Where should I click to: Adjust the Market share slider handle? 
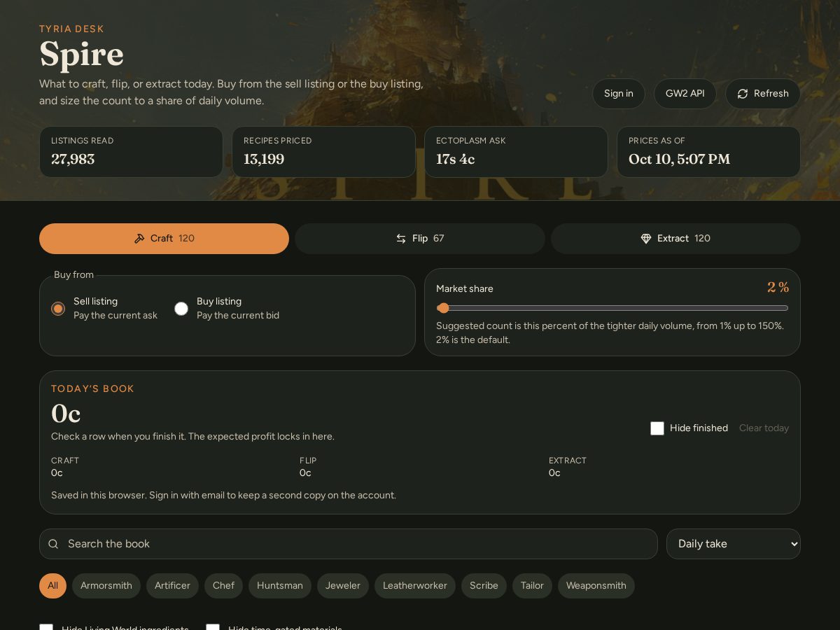tap(443, 308)
